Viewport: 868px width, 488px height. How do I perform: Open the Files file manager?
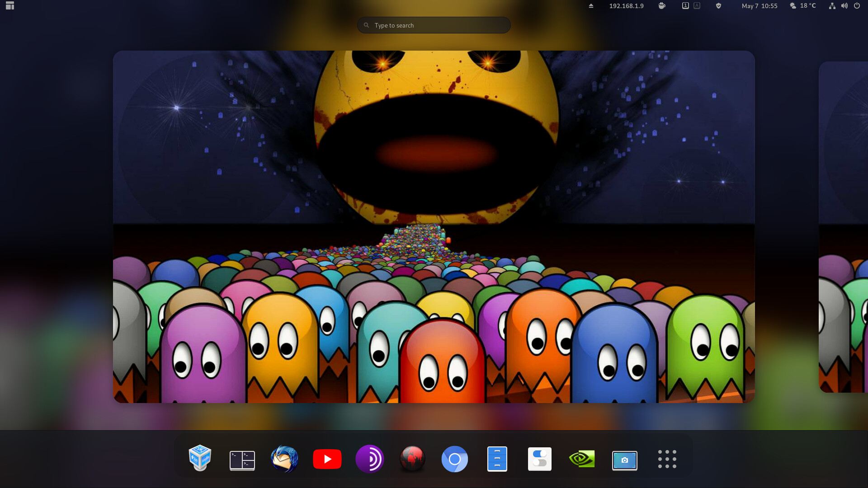coord(497,459)
